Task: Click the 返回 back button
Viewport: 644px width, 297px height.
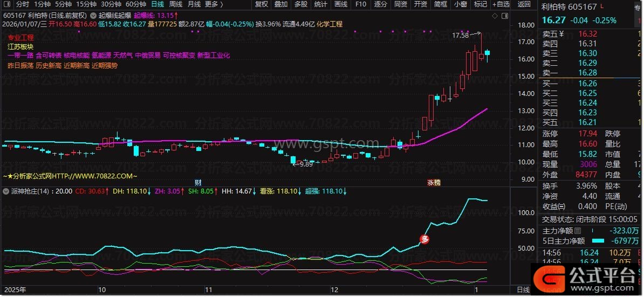Action: [523, 4]
